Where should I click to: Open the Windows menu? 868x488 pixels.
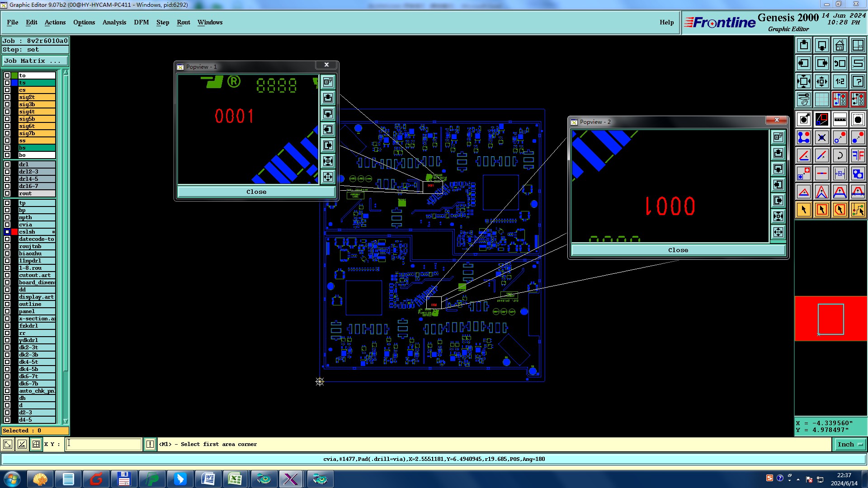(x=210, y=22)
